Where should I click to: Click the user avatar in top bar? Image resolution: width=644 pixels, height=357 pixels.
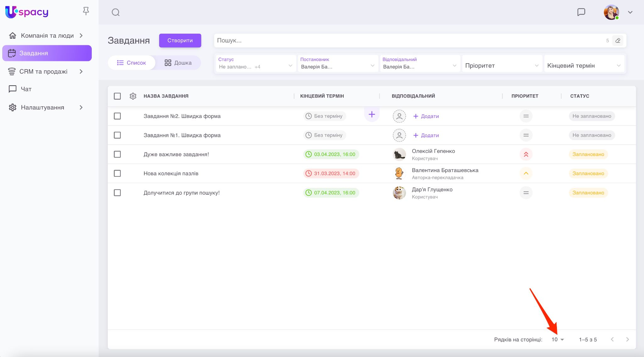pyautogui.click(x=611, y=12)
